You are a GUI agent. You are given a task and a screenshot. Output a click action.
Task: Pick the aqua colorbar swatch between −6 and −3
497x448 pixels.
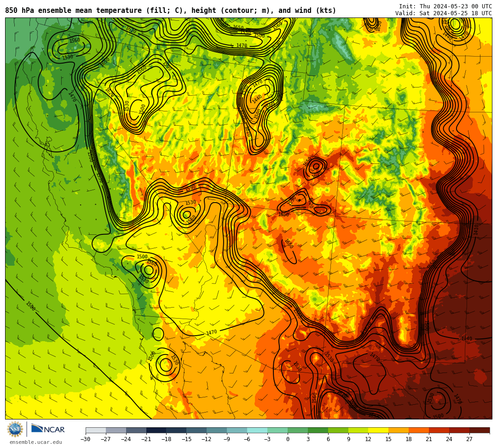click(x=257, y=430)
